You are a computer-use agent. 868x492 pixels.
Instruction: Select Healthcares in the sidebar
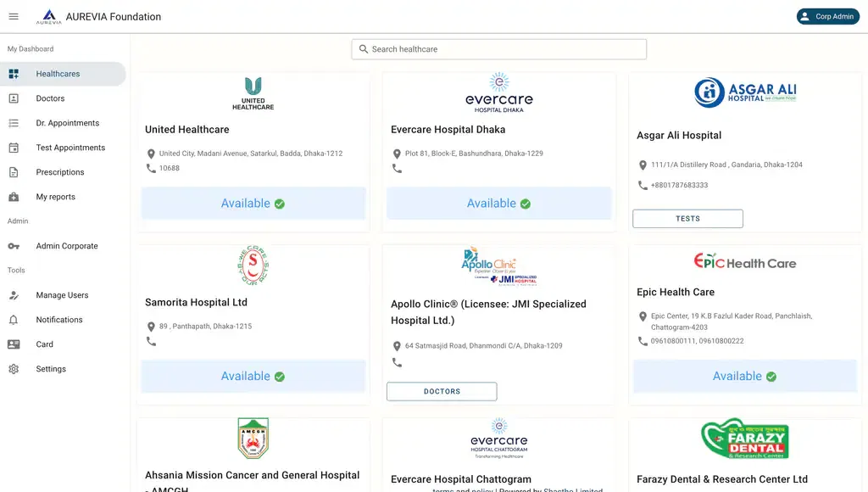click(63, 74)
